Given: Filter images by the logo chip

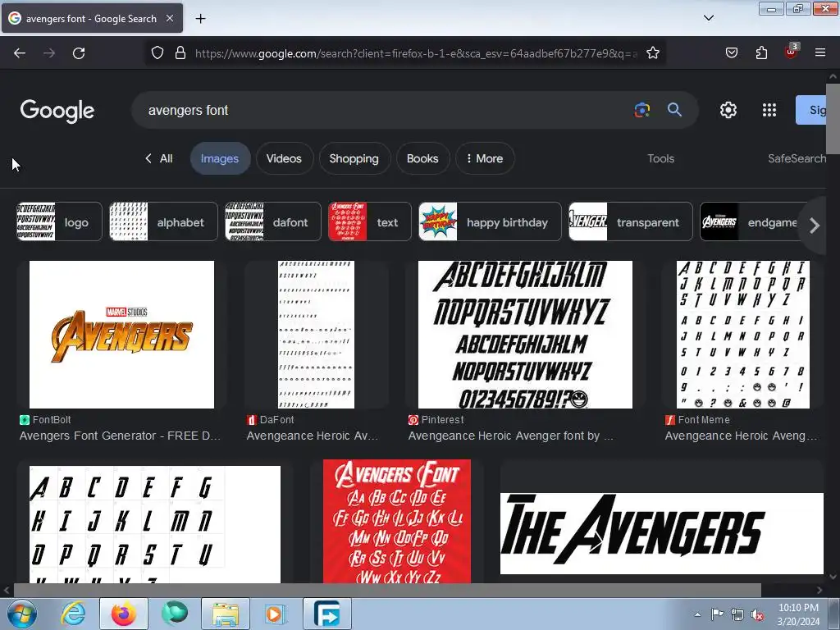Looking at the screenshot, I should (x=59, y=221).
